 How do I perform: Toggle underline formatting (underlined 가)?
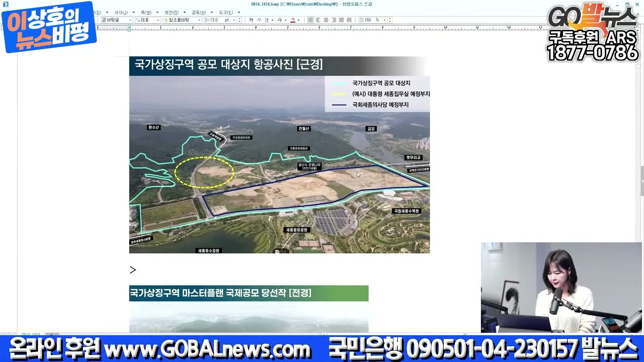(266, 20)
